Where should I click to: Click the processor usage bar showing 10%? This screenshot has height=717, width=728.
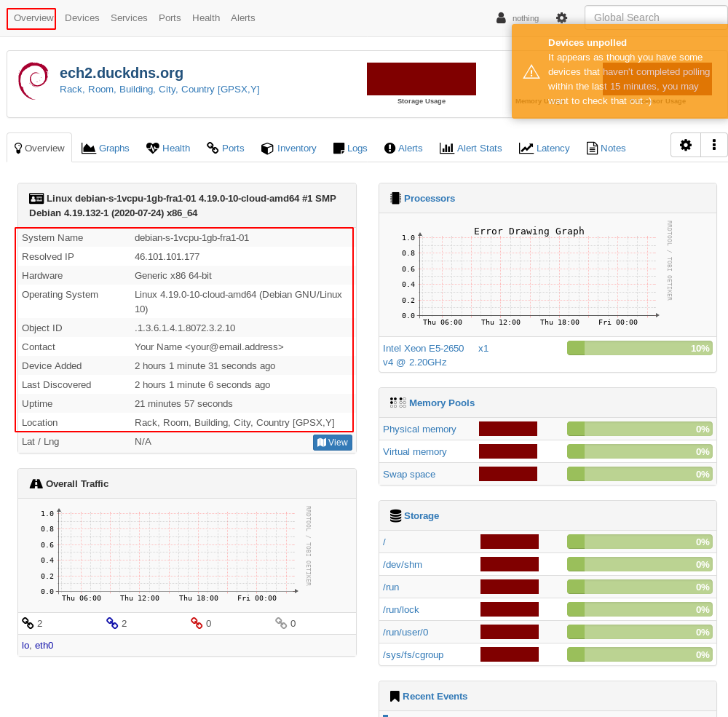639,348
